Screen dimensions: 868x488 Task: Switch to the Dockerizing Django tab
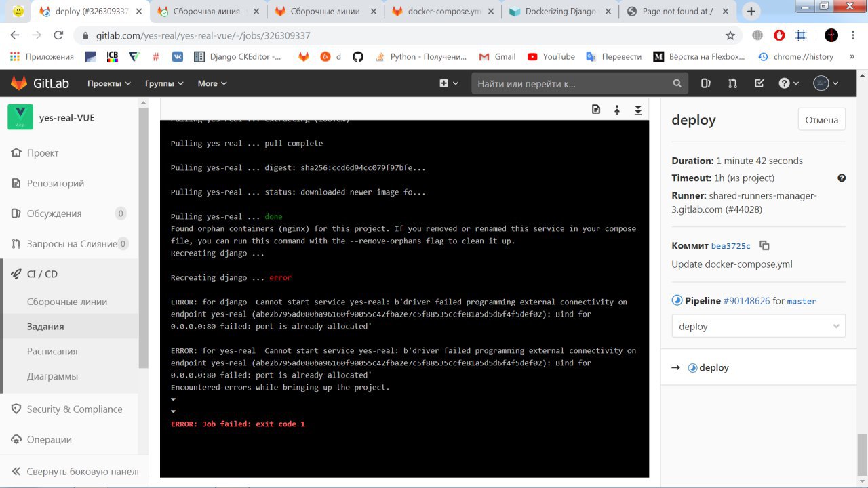pos(560,12)
